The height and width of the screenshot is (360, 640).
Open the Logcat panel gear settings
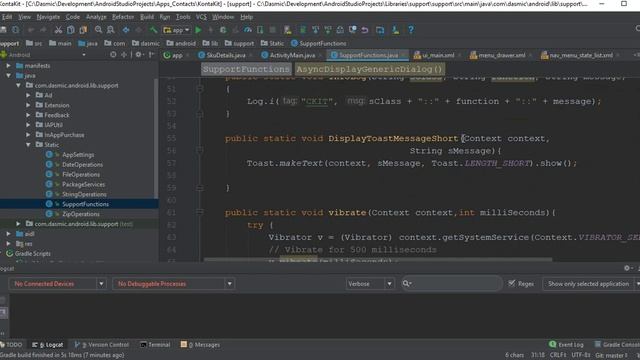pos(628,268)
